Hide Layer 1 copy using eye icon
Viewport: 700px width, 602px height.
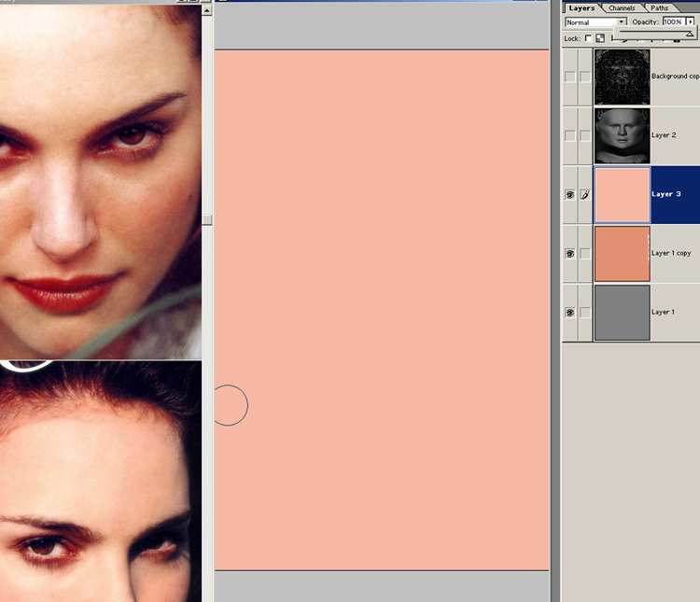[x=569, y=254]
